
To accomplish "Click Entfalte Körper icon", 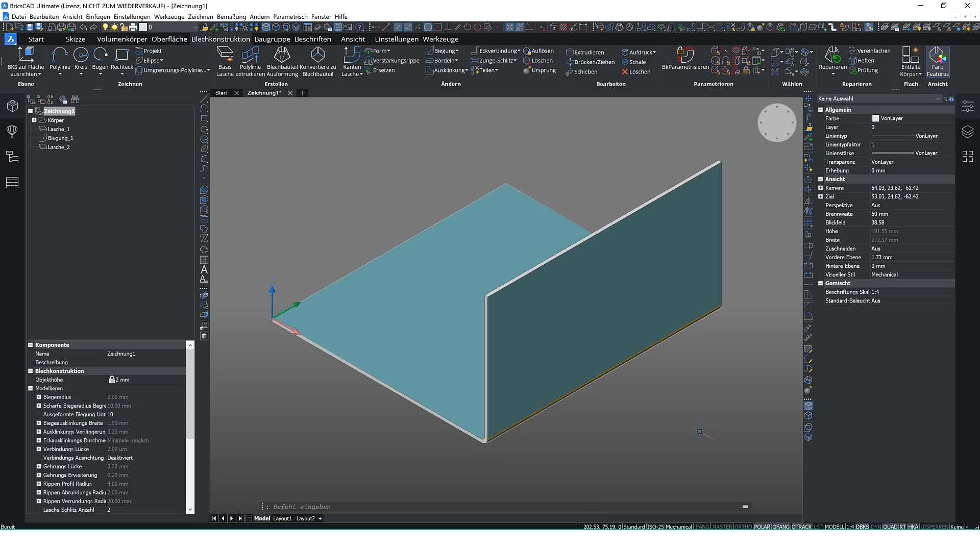I will click(911, 61).
